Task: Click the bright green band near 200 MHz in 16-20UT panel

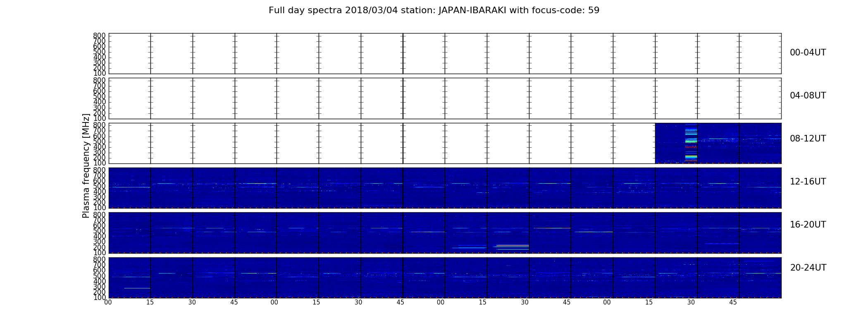Action: coord(513,247)
